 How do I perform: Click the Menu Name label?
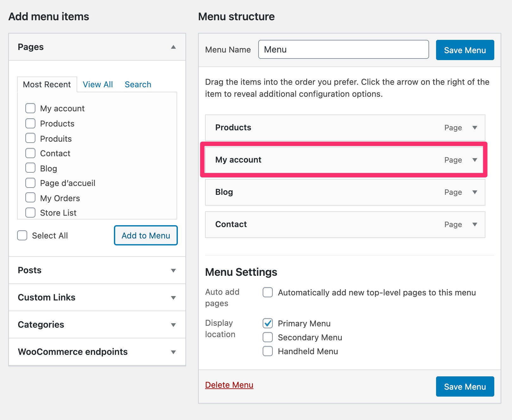pos(228,50)
